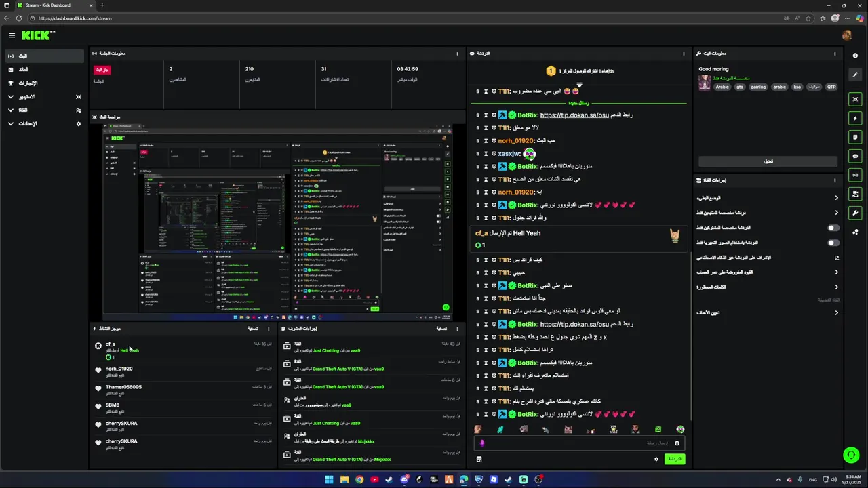Toggle the note icon in the right toolbar
This screenshot has height=488, width=868.
pyautogui.click(x=855, y=137)
